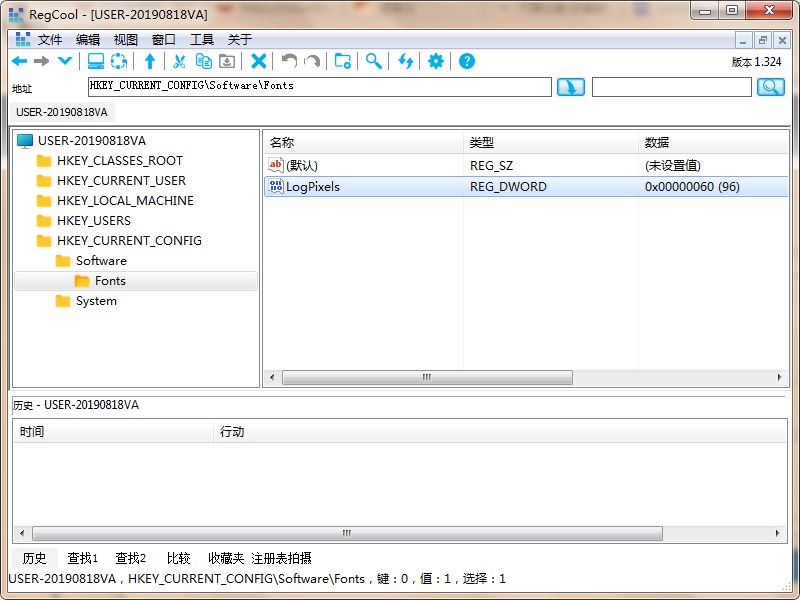Viewport: 800px width, 600px height.
Task: Click the blue X delete icon
Action: [x=258, y=61]
